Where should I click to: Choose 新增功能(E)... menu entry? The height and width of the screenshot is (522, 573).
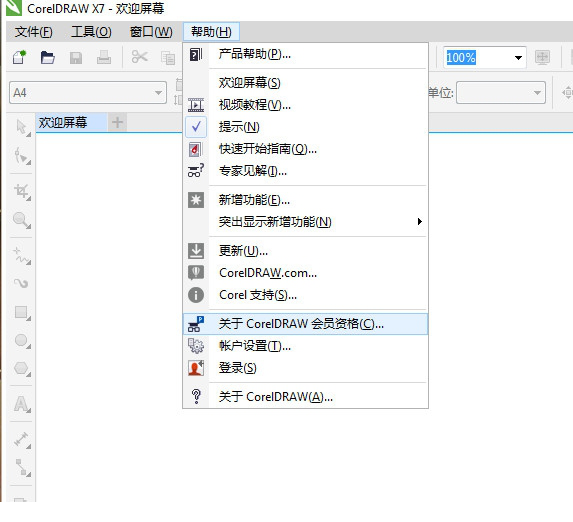pyautogui.click(x=306, y=200)
